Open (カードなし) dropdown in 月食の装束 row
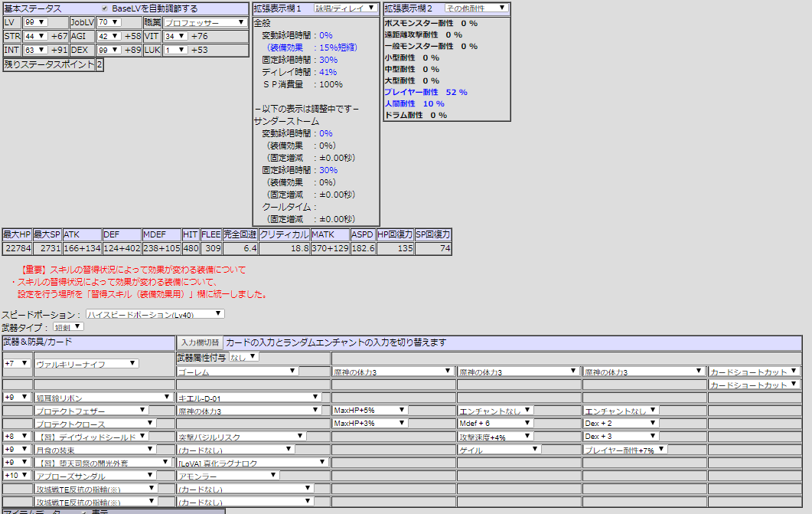The height and width of the screenshot is (514, 812). point(235,449)
